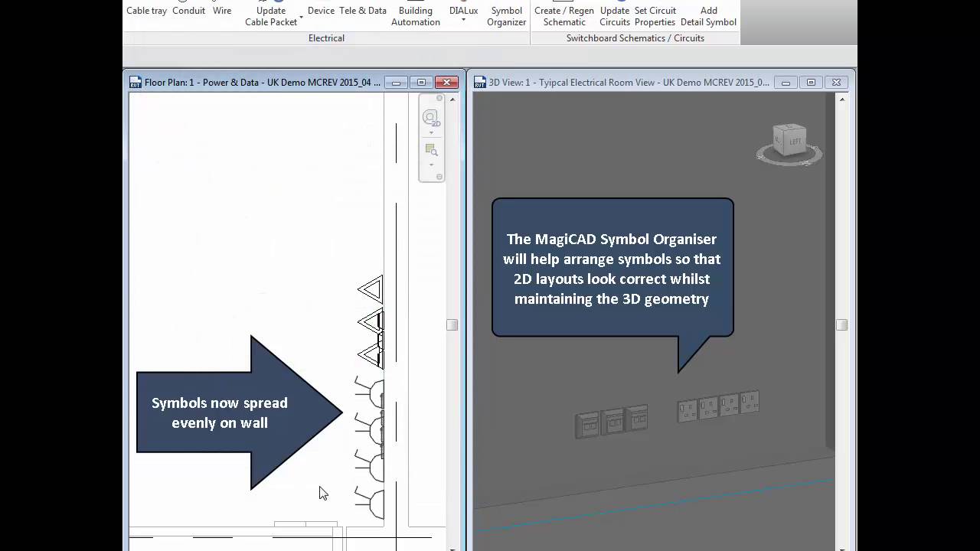980x551 pixels.
Task: Select the Zoom Region tool icon
Action: 431,150
